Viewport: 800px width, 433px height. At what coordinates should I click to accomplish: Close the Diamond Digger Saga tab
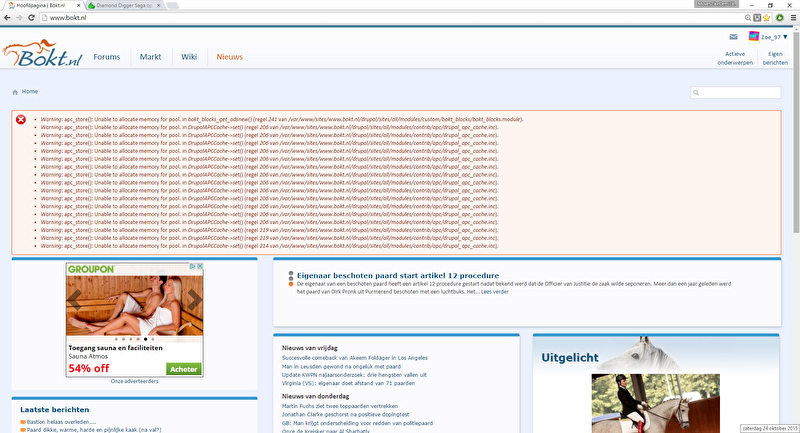click(159, 6)
